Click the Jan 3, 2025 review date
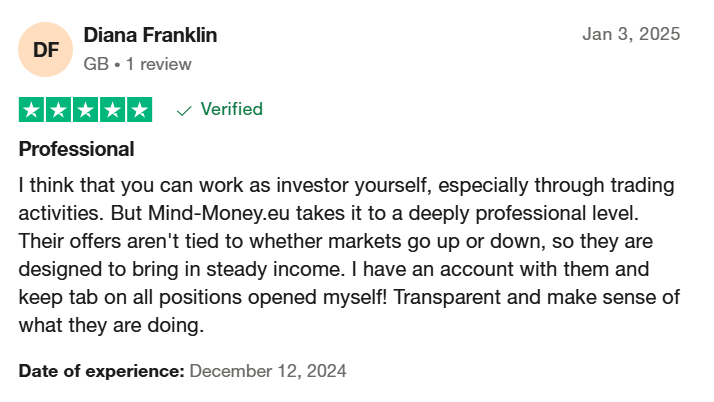The width and height of the screenshot is (714, 402). click(x=631, y=34)
